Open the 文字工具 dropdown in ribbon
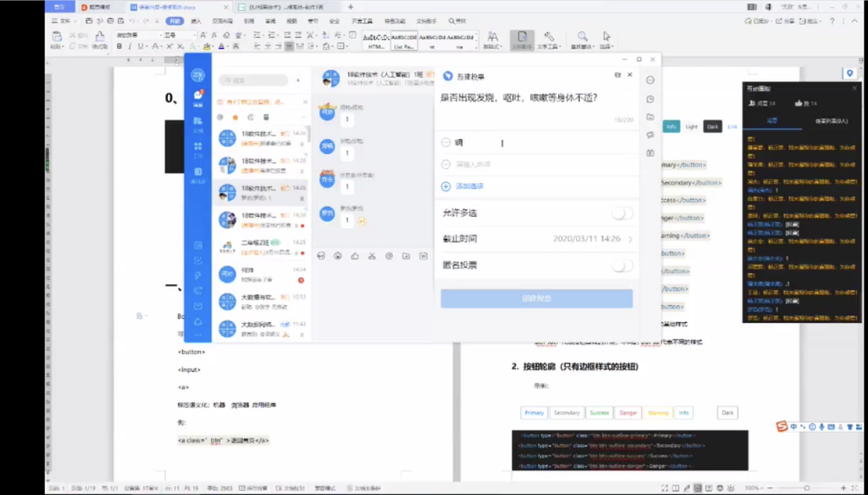 click(548, 41)
